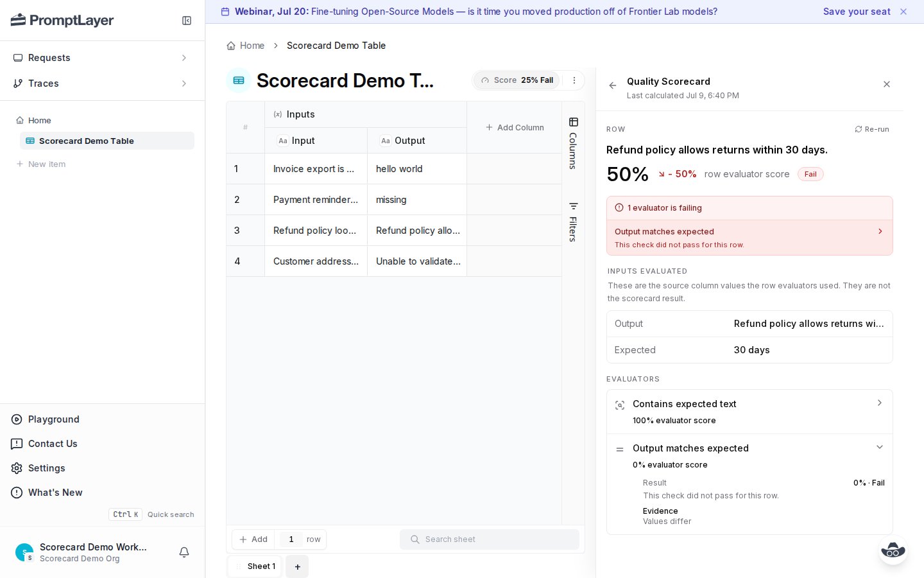The height and width of the screenshot is (578, 924).
Task: Select the 'Unable to validate...' cell
Action: [417, 261]
